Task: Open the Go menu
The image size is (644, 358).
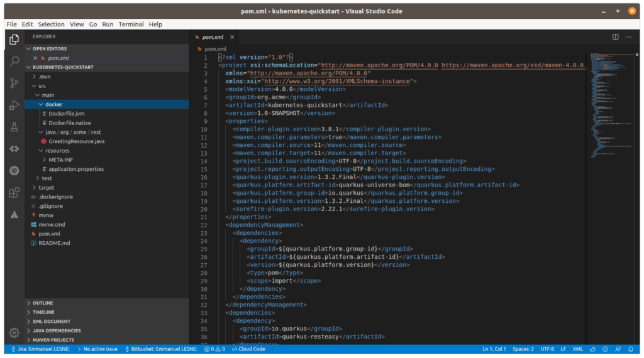Action: pos(93,24)
